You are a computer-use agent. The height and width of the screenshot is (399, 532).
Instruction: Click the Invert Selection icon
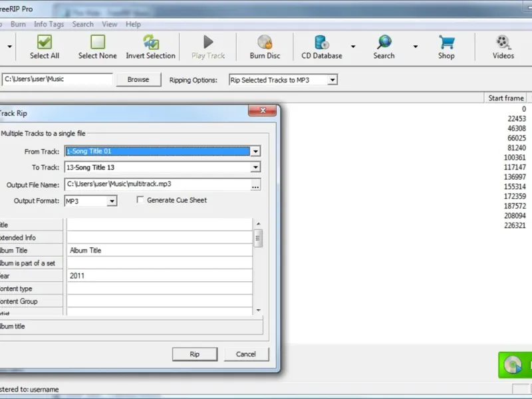point(151,43)
